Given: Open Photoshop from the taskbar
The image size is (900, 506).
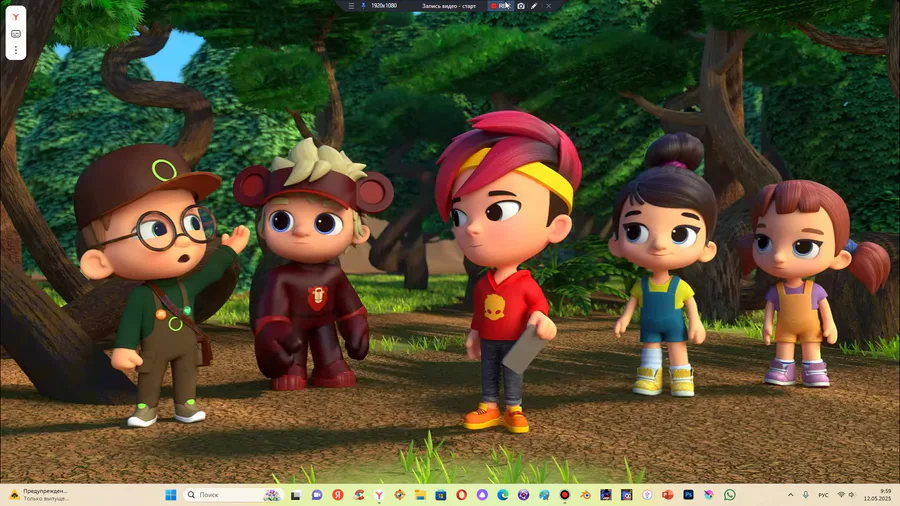Looking at the screenshot, I should click(688, 495).
